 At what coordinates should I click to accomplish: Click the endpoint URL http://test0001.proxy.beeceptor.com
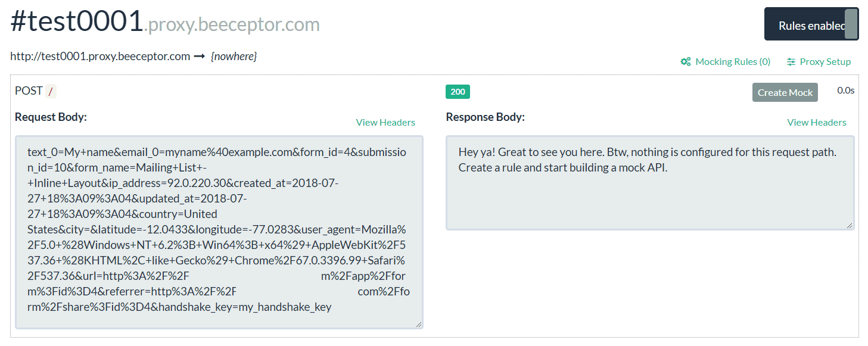pyautogui.click(x=100, y=57)
